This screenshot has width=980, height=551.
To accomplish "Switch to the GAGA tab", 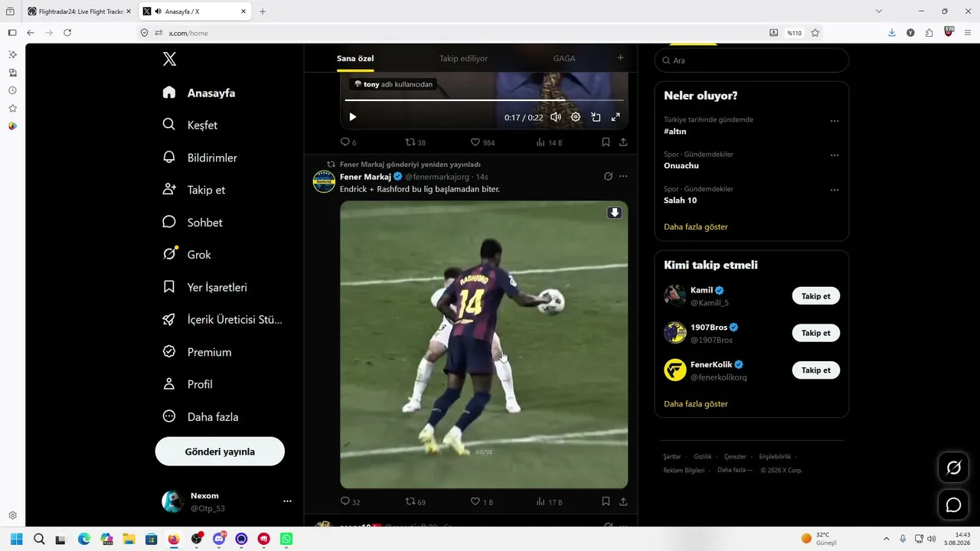I will (564, 58).
